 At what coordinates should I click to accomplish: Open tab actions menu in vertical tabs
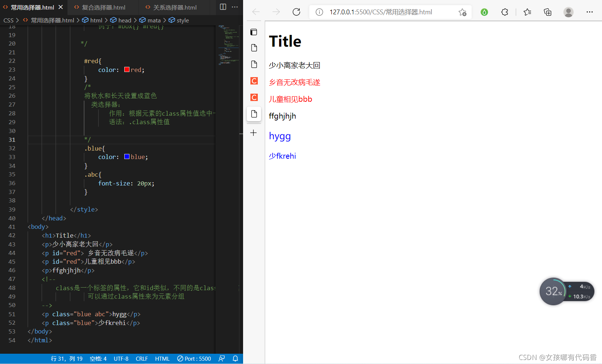tap(254, 32)
